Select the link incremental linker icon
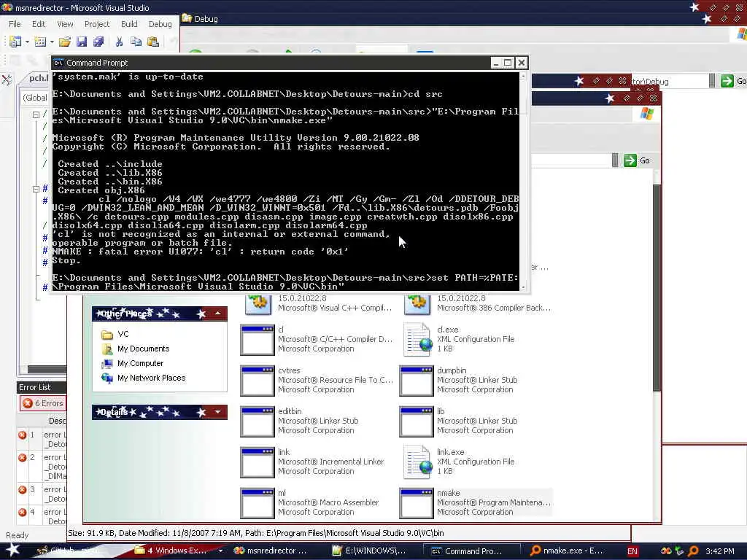This screenshot has height=560, width=747. 258,463
